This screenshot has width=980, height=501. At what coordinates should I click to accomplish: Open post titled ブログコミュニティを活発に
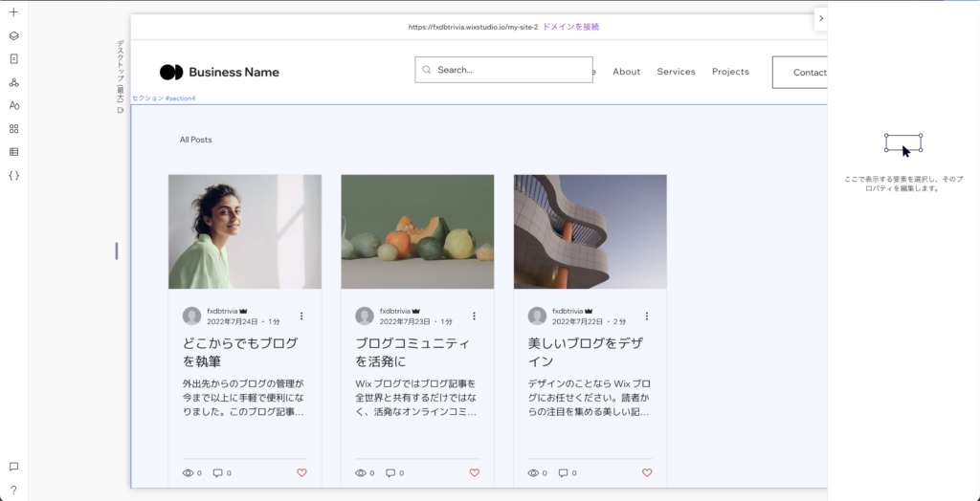(x=412, y=352)
